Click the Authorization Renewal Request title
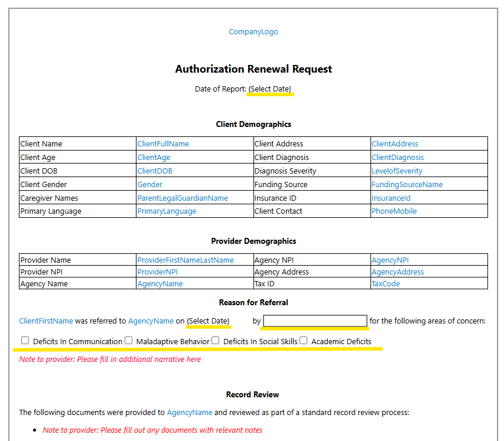The width and height of the screenshot is (504, 441). pyautogui.click(x=253, y=69)
